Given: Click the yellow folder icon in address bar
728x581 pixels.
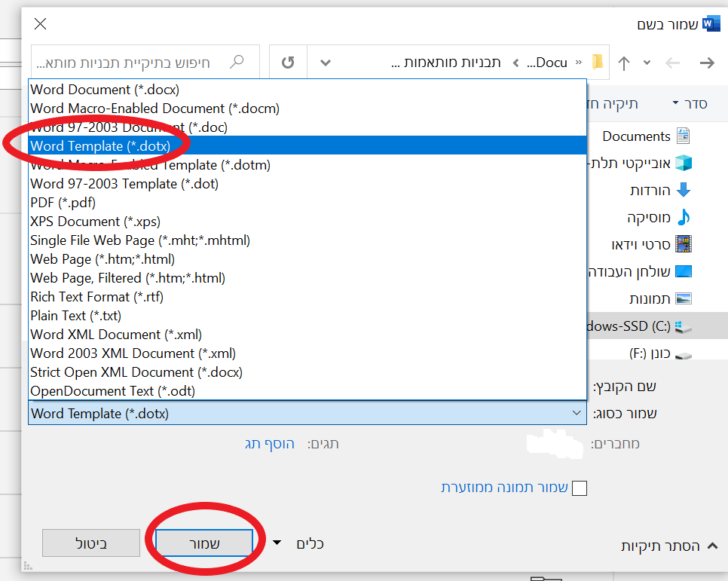Looking at the screenshot, I should pyautogui.click(x=598, y=62).
